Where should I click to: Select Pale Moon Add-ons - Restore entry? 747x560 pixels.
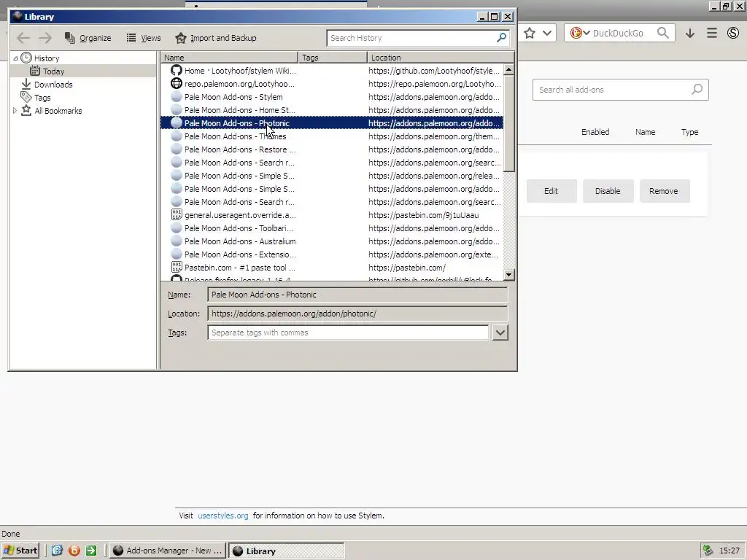(332, 149)
